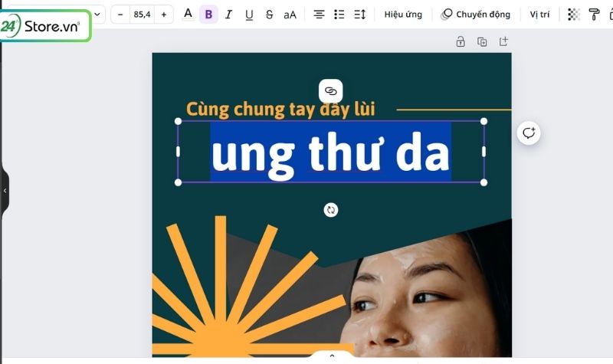The image size is (613, 364).
Task: Select the orange horizontal line element
Action: click(454, 110)
